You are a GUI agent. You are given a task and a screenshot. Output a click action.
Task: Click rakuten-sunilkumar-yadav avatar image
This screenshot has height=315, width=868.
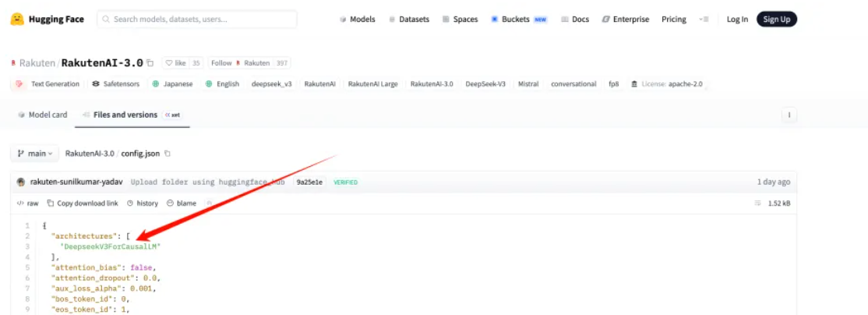click(21, 182)
